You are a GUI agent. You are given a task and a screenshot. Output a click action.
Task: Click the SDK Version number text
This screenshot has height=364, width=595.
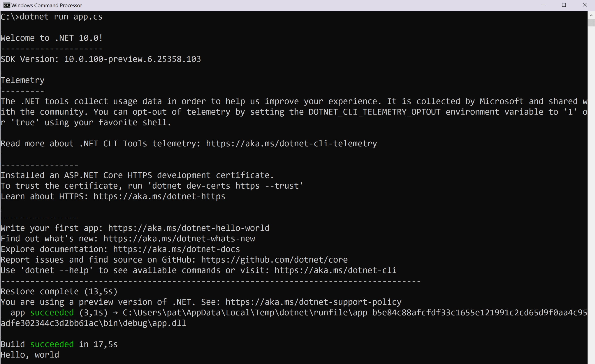coord(132,59)
